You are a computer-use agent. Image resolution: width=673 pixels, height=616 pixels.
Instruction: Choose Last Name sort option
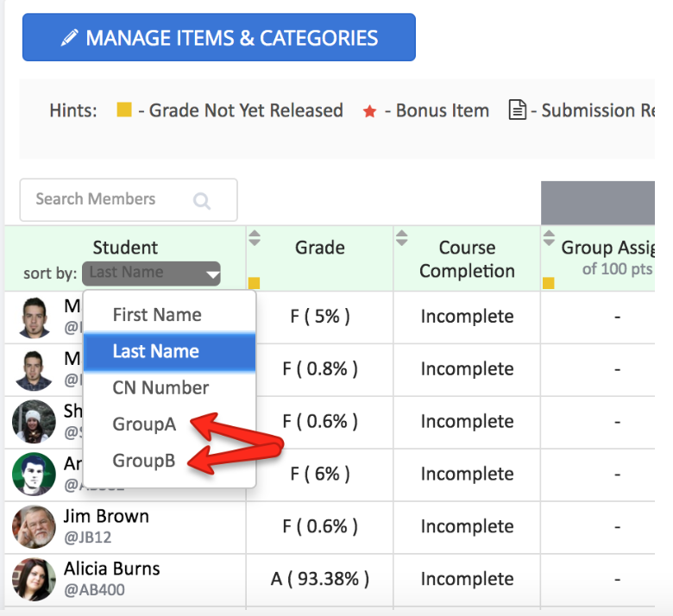[169, 351]
